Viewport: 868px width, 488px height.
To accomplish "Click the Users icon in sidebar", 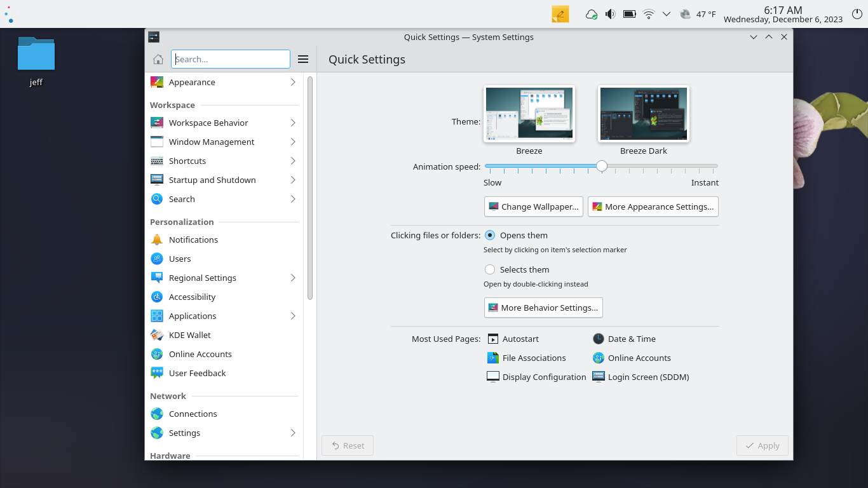I will click(157, 259).
